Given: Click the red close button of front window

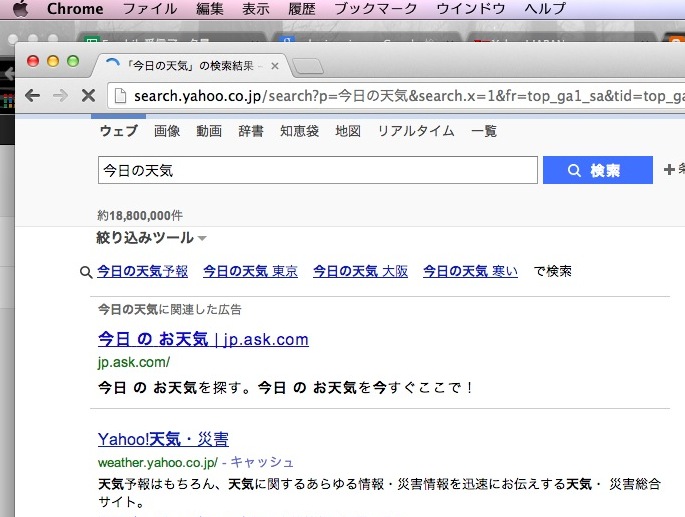Looking at the screenshot, I should coord(33,61).
